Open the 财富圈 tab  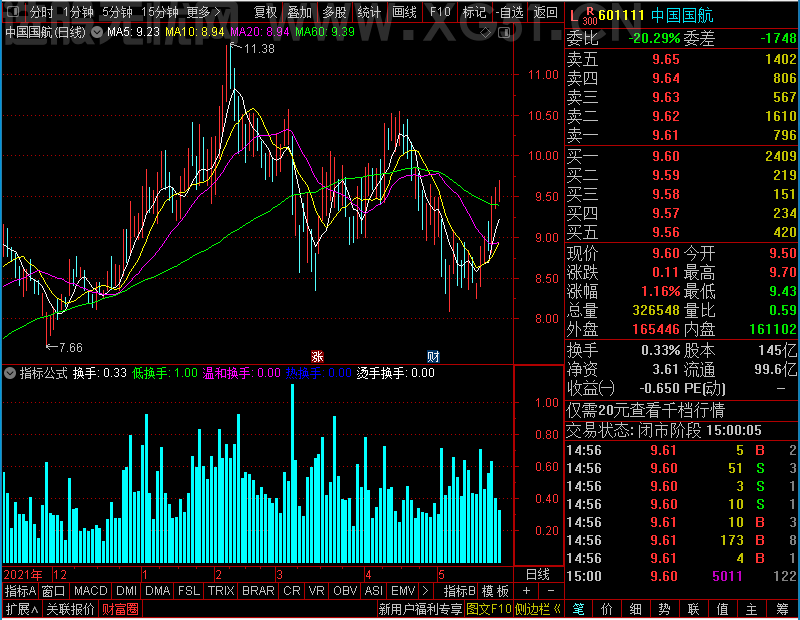[x=120, y=609]
